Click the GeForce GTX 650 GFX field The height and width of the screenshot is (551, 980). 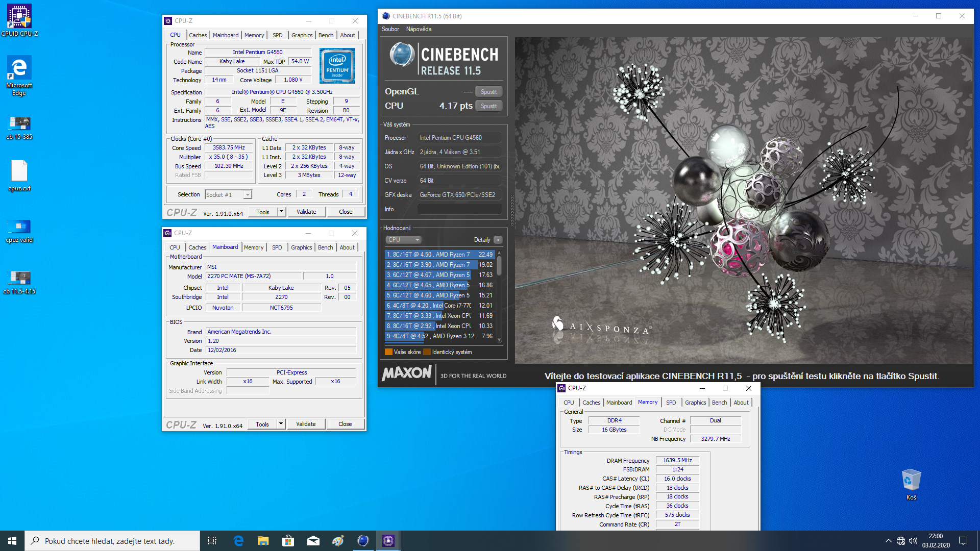pyautogui.click(x=459, y=195)
